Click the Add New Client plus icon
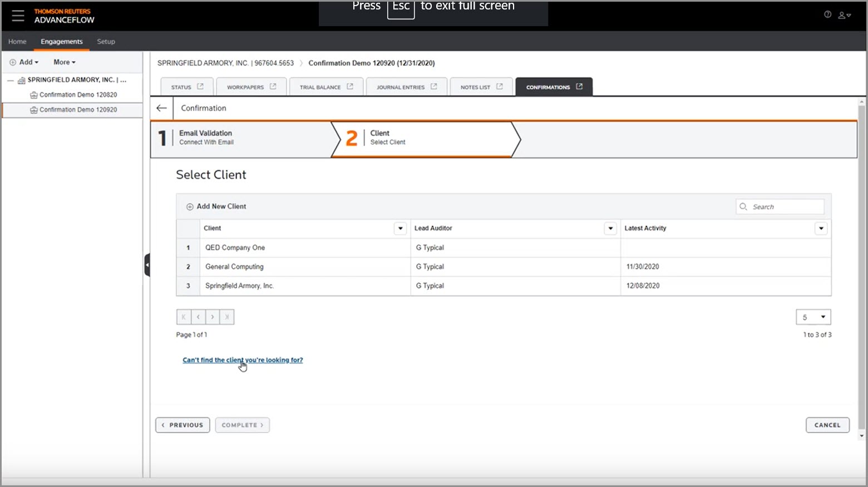Viewport: 868px width, 487px height. pos(190,206)
